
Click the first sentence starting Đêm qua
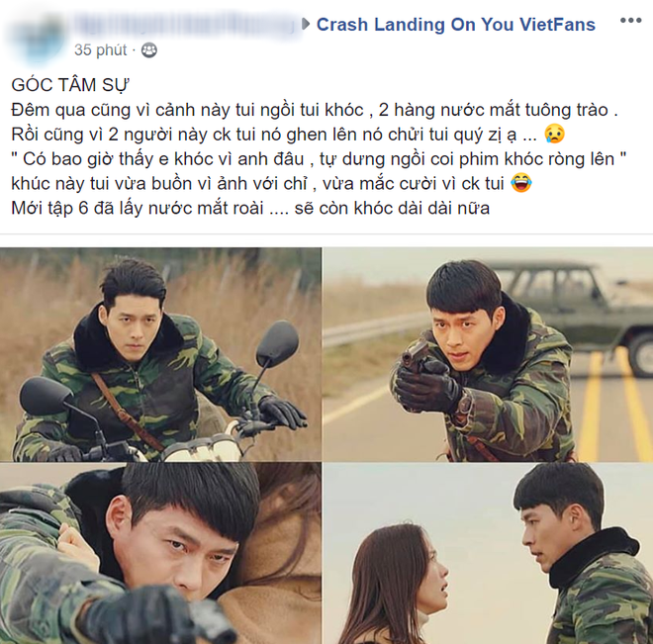tap(315, 110)
